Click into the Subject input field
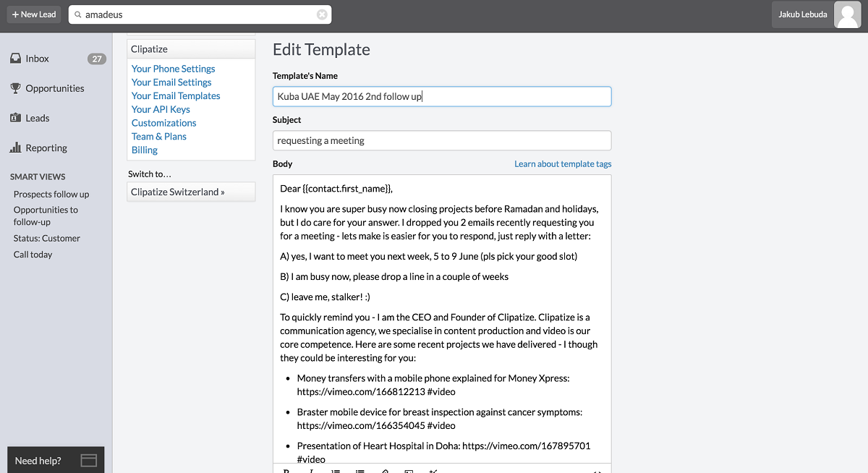This screenshot has height=473, width=868. 441,140
